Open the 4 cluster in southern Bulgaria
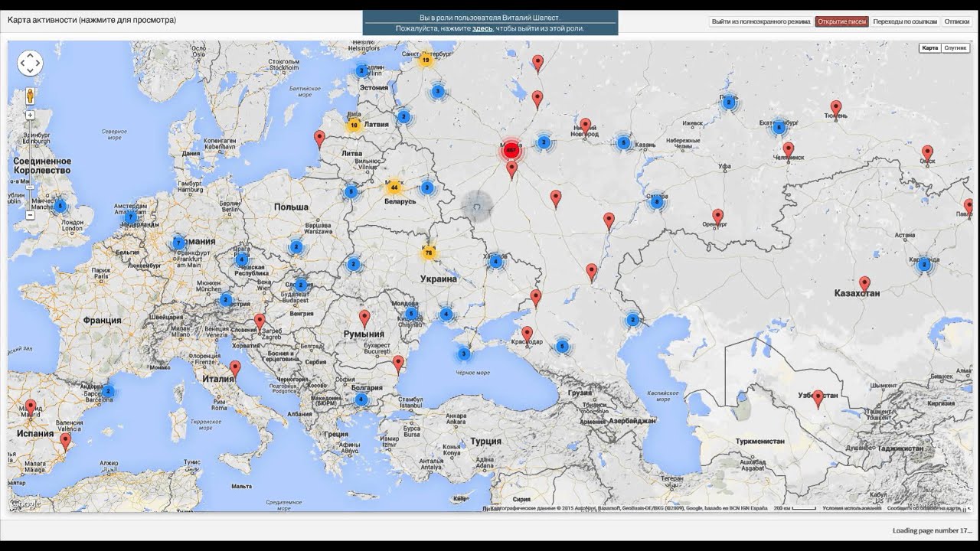 361,399
